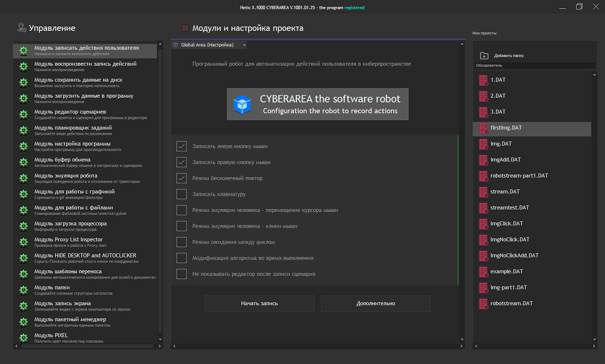Enable human emulation mouse cursor movement checkbox
Viewport: 605px width, 364px height.
click(181, 210)
